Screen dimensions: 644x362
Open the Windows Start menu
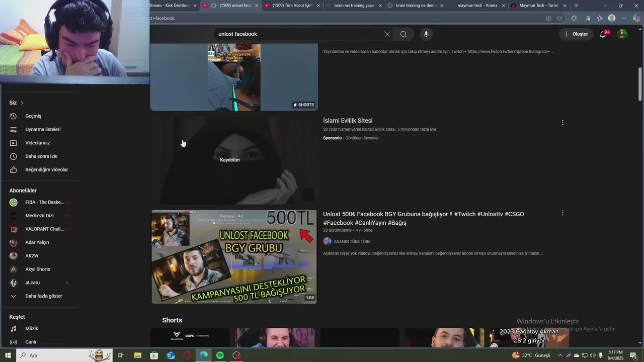pos(8,355)
